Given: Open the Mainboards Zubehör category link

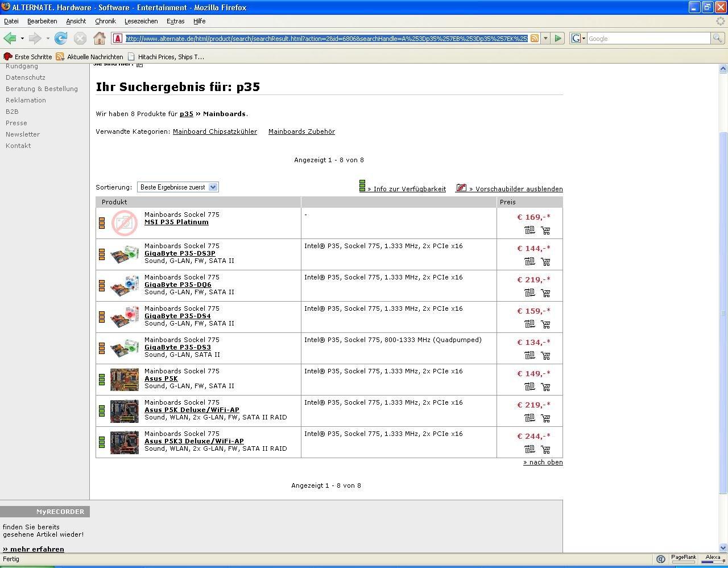Looking at the screenshot, I should (x=301, y=131).
